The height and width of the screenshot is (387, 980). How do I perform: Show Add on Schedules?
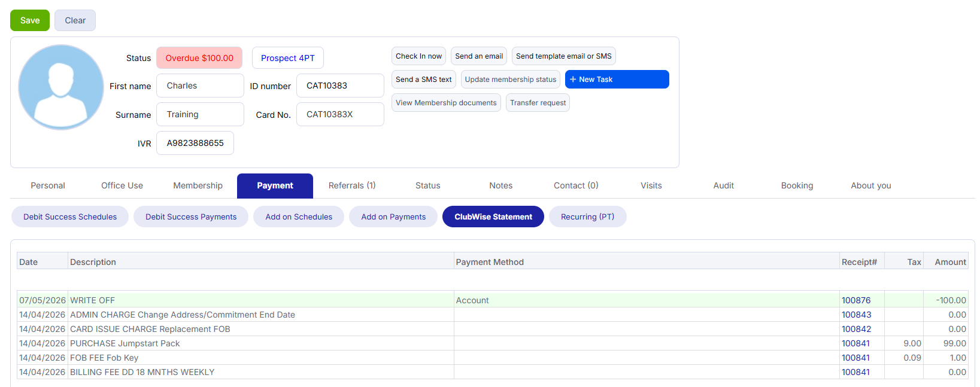(299, 217)
